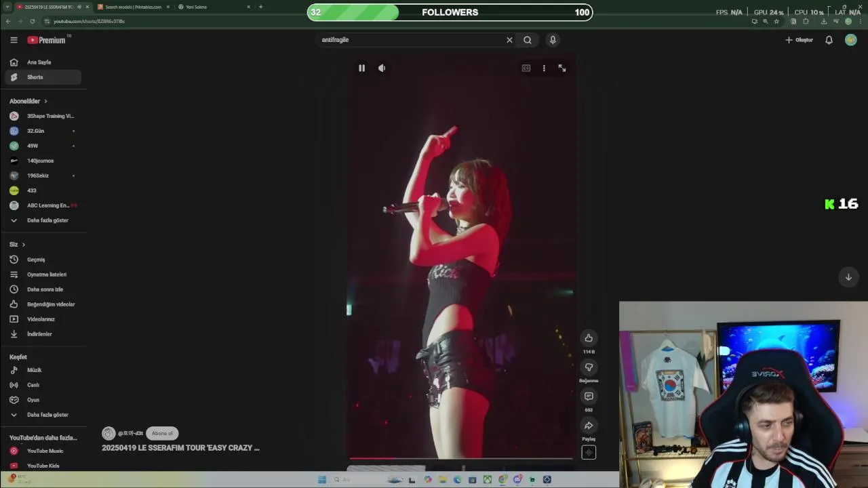The width and height of the screenshot is (868, 488).
Task: Open the sound source thumbnail of this Short
Action: point(589,453)
